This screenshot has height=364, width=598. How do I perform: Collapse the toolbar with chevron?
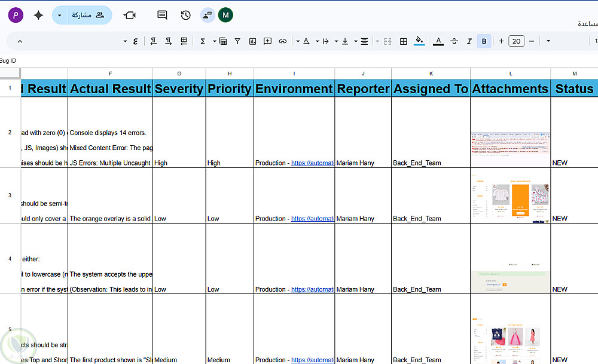(20, 41)
